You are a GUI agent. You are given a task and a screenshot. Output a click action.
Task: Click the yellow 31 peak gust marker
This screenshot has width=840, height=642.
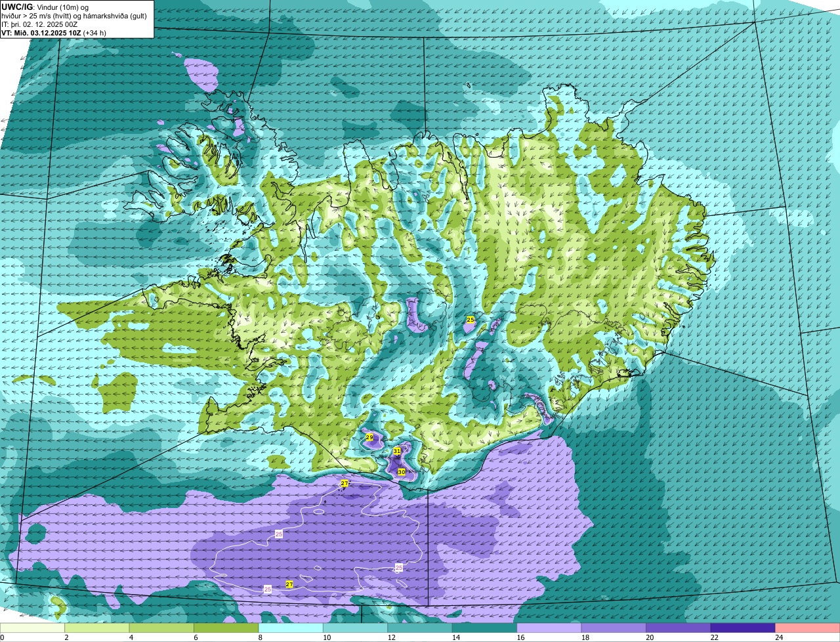397,451
